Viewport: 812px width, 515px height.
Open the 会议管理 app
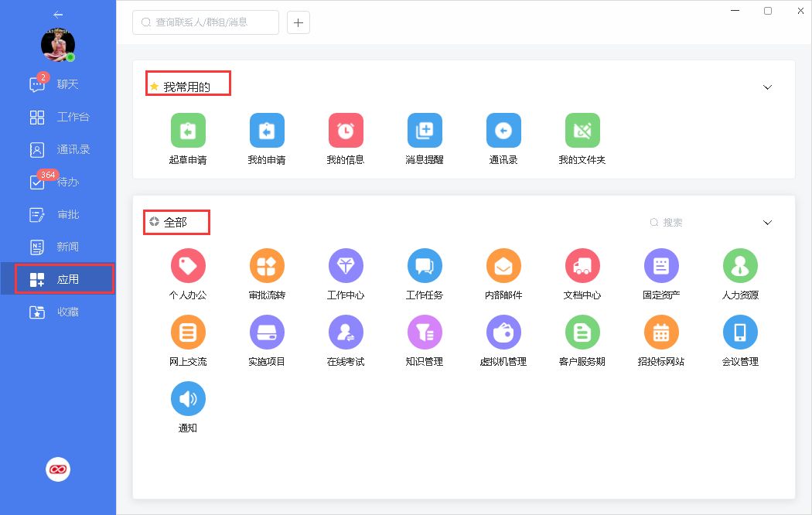click(x=740, y=333)
